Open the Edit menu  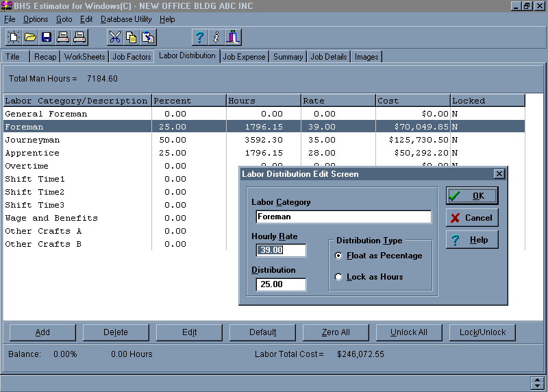86,19
